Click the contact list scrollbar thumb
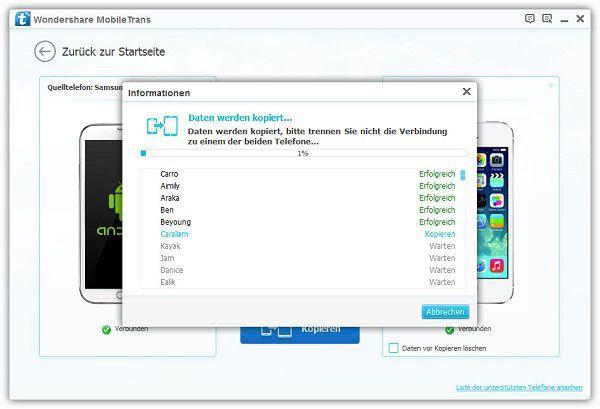600x409 pixels. pyautogui.click(x=462, y=176)
